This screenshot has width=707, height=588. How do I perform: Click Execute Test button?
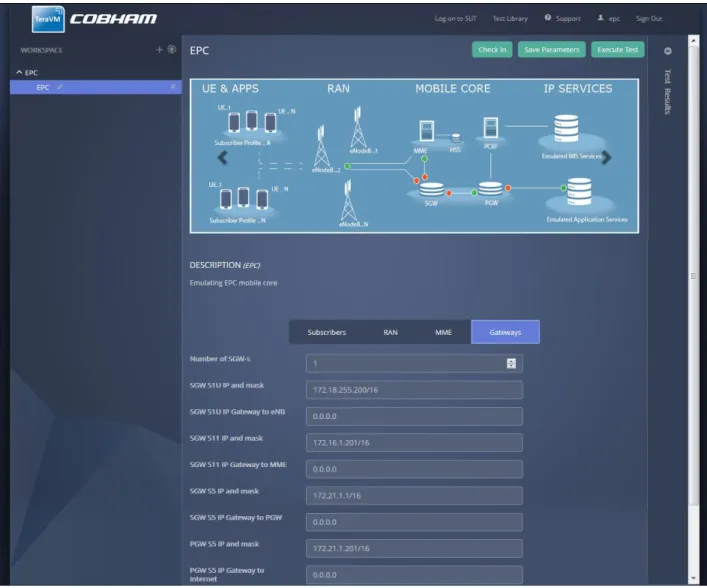coord(617,50)
